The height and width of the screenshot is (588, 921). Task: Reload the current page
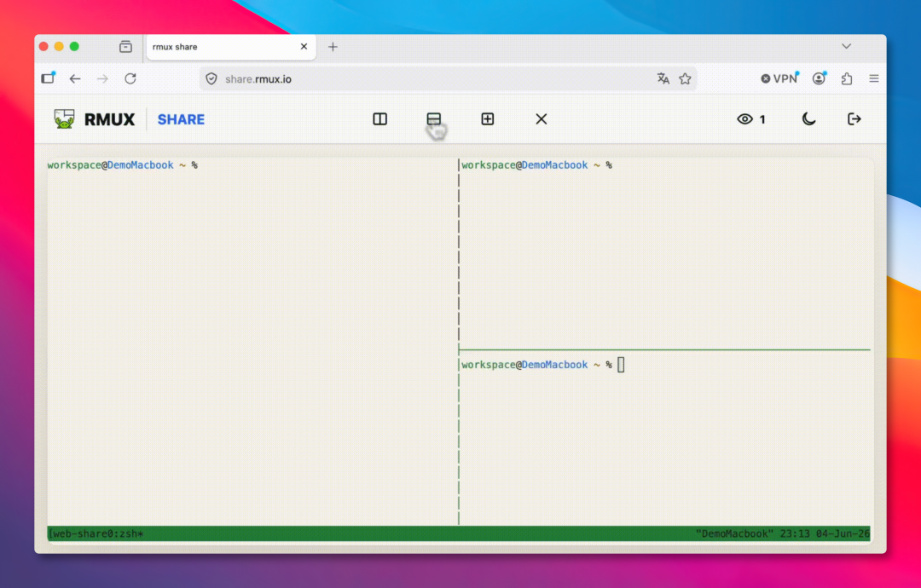130,78
